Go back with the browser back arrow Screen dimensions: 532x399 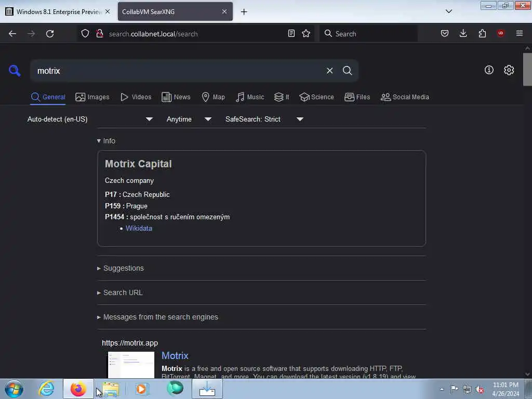click(12, 34)
